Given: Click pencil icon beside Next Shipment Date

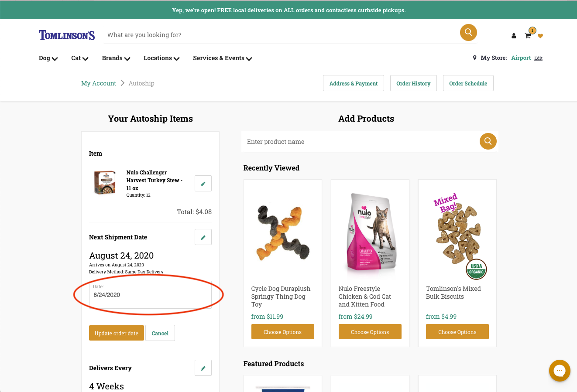Looking at the screenshot, I should pos(203,237).
